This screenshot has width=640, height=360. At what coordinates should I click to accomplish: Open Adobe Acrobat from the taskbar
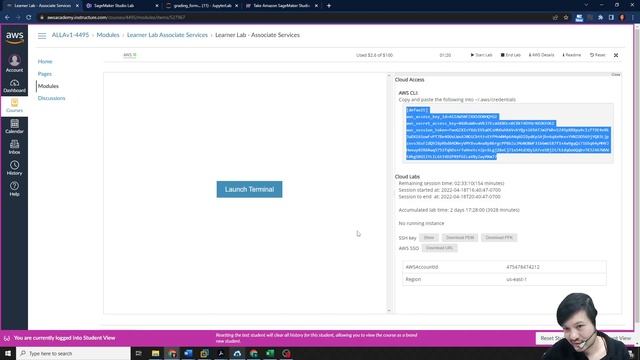click(221, 353)
